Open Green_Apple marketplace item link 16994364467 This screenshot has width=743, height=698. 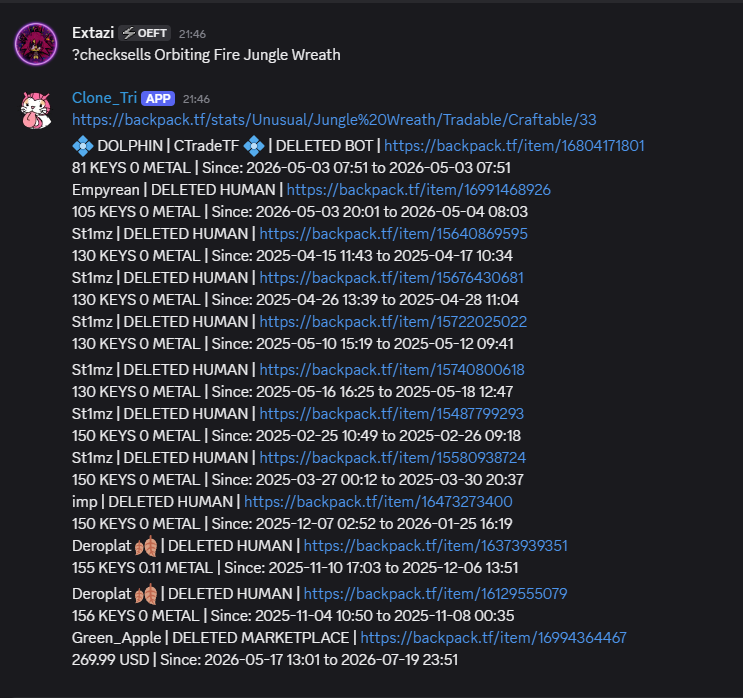(493, 638)
